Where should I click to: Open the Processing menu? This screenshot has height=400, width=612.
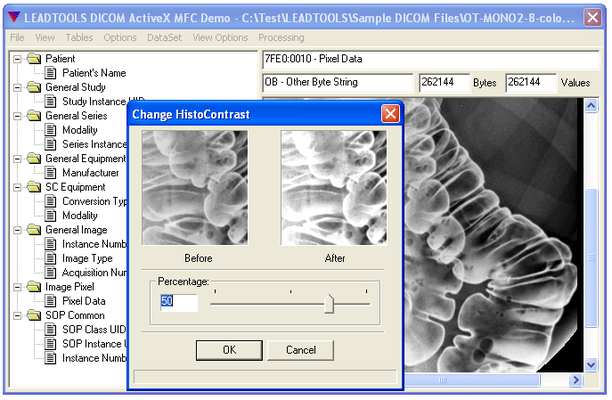click(281, 38)
